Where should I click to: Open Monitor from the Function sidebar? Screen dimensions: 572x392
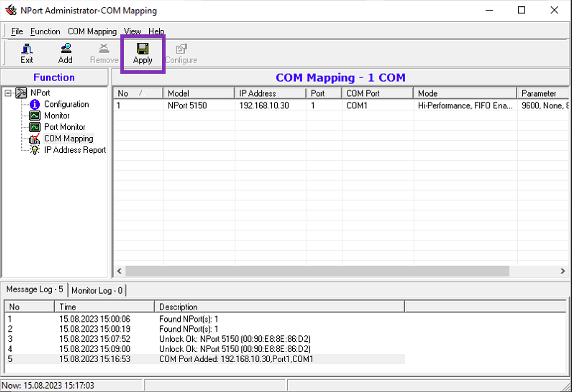click(x=35, y=116)
